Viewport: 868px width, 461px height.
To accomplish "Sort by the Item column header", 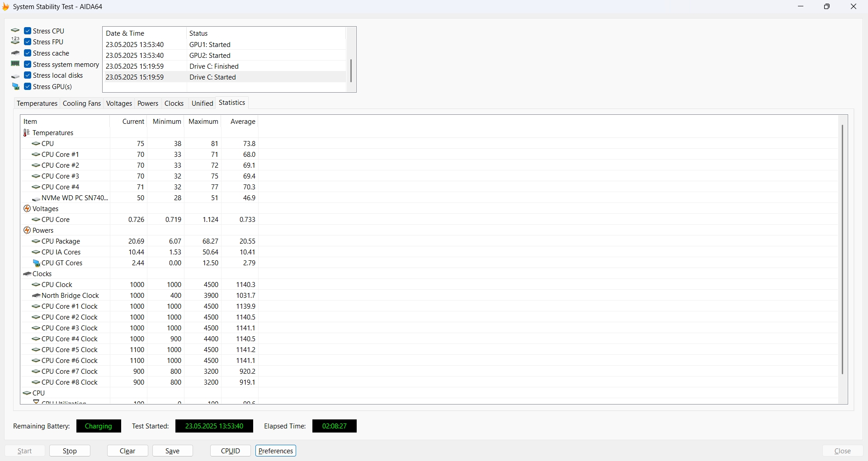I will pyautogui.click(x=66, y=122).
